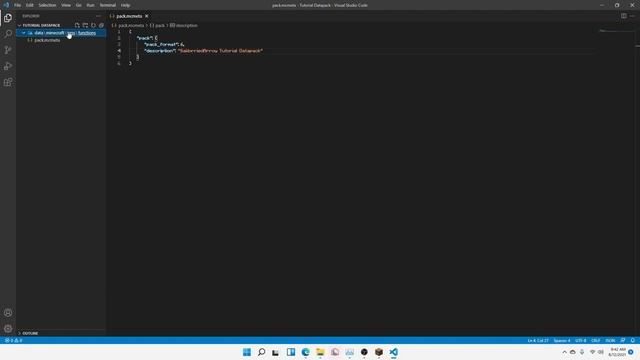Screen dimensions: 640x360
Task: Open Task View on the taskbar
Action: pos(276,352)
